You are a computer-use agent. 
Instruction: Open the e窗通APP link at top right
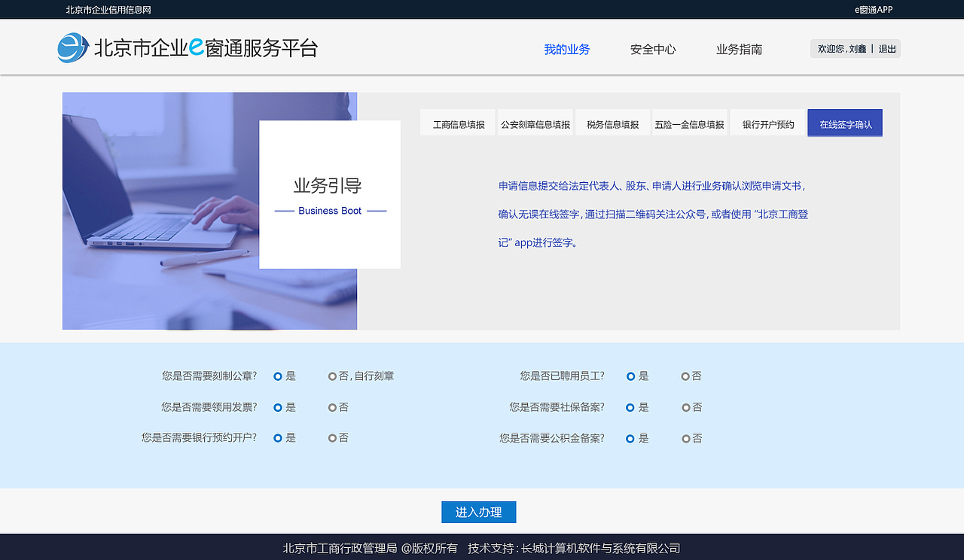[x=873, y=10]
